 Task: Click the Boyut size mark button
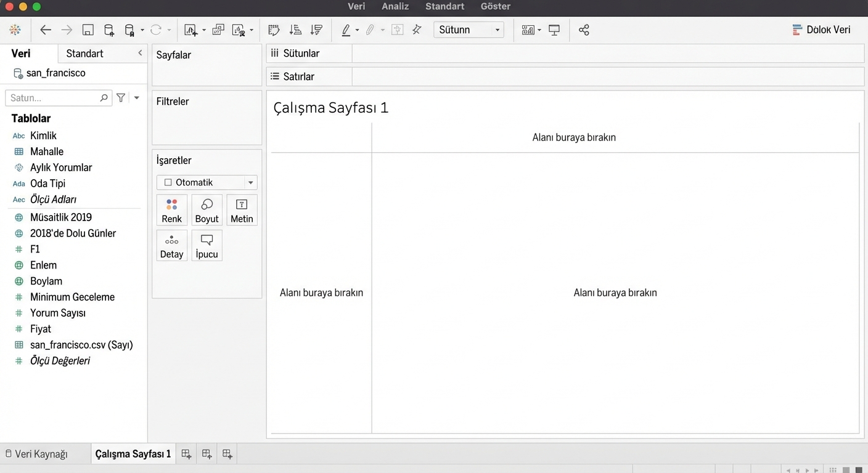[x=207, y=210]
